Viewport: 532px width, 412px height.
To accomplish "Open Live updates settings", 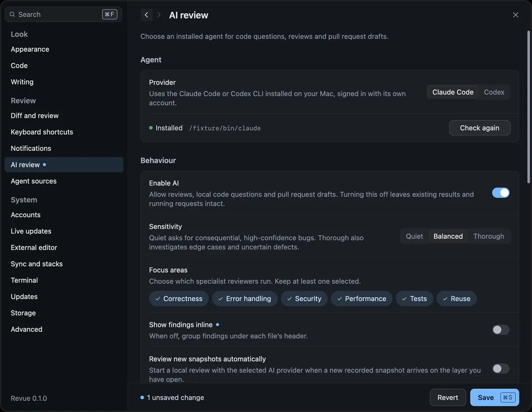I will point(64,231).
